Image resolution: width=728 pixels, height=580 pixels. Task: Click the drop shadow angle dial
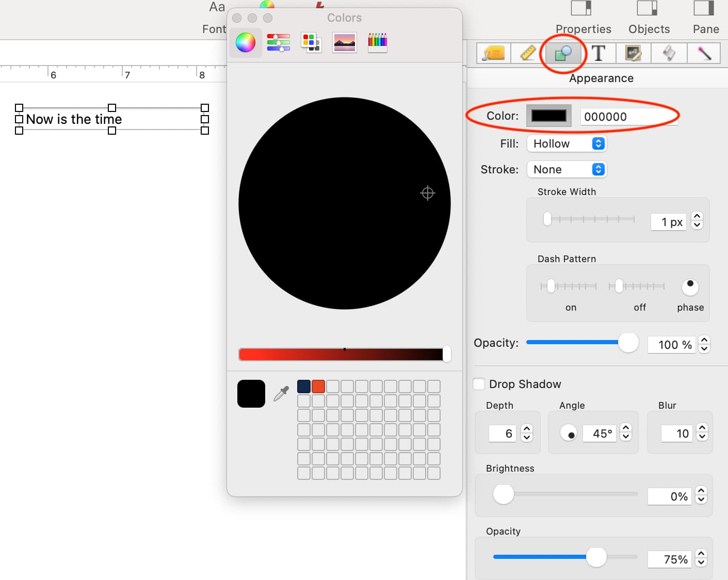tap(569, 433)
